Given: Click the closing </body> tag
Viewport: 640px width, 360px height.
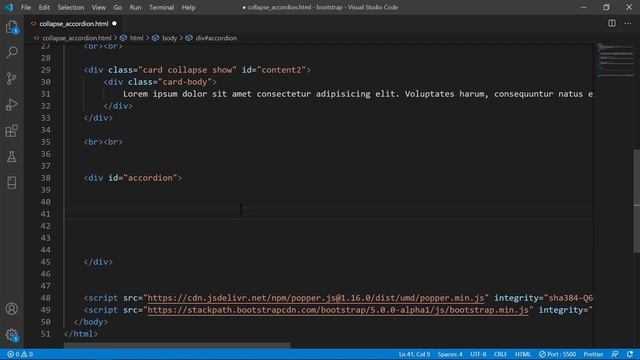Looking at the screenshot, I should pyautogui.click(x=91, y=322).
